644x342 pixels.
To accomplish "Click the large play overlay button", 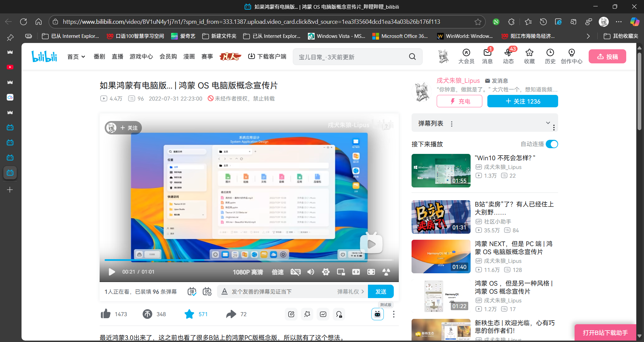I will [x=371, y=244].
